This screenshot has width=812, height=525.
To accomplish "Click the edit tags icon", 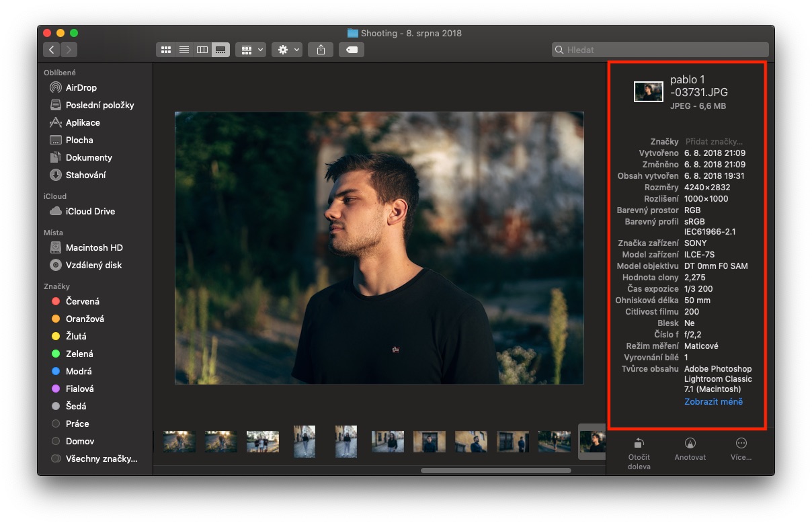I will click(x=352, y=50).
